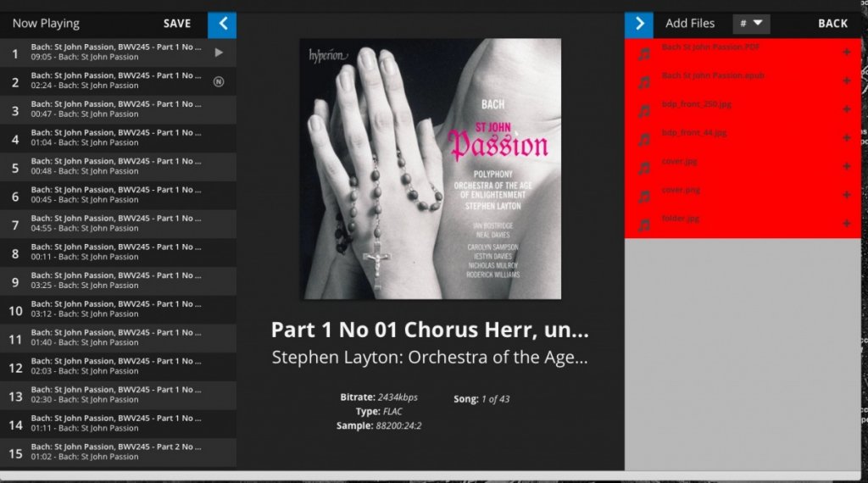Select the file name folder.jpg
Viewport: 868px width, 483px height.
click(681, 219)
